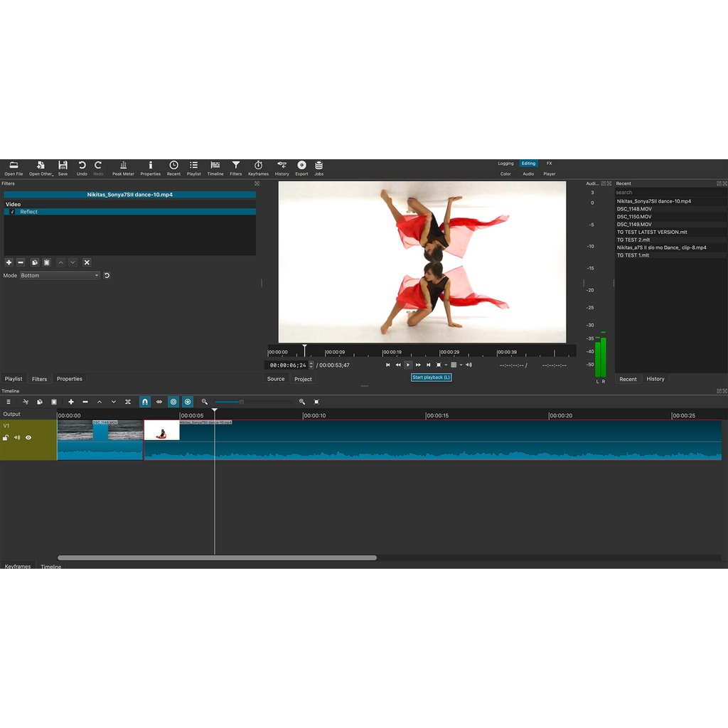Split clip at playhead in timeline toolbar
Screen dimensions: 728x728
coord(128,402)
